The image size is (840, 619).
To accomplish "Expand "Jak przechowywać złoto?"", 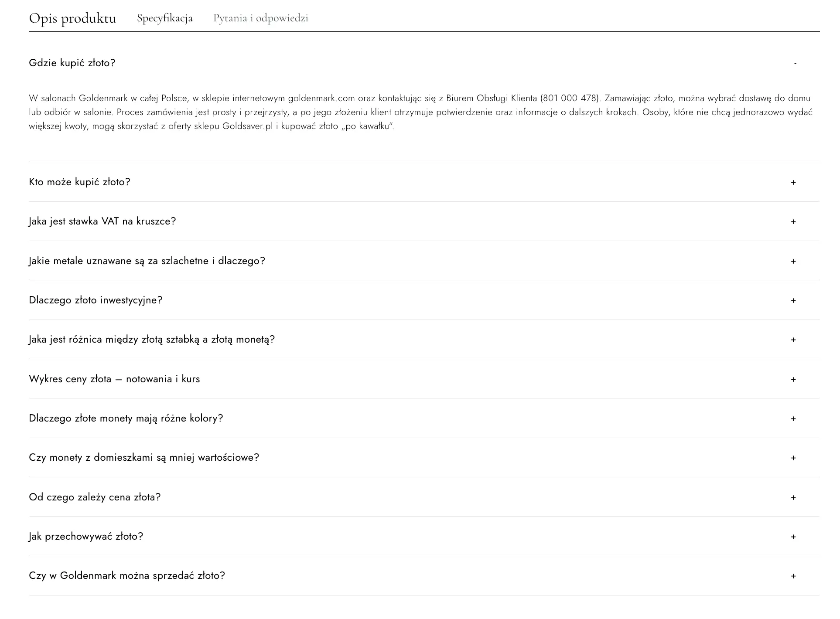I will click(x=793, y=536).
